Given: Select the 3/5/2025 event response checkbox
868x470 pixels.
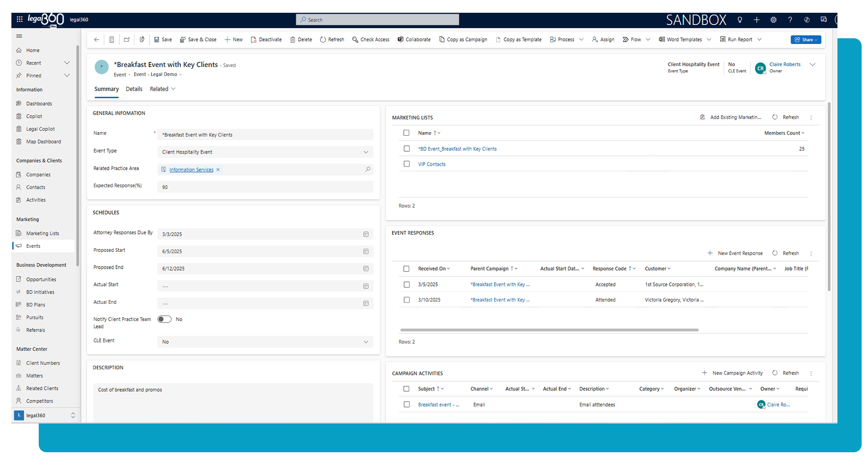Looking at the screenshot, I should tap(406, 285).
